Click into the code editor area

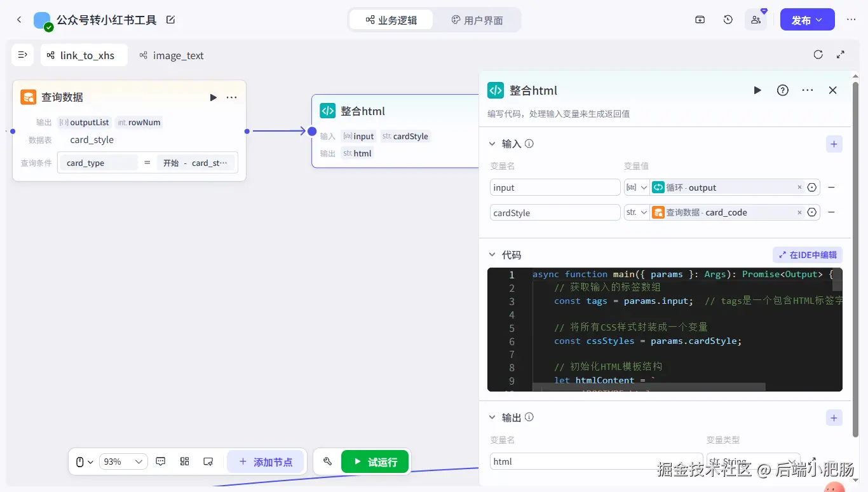tap(665, 329)
